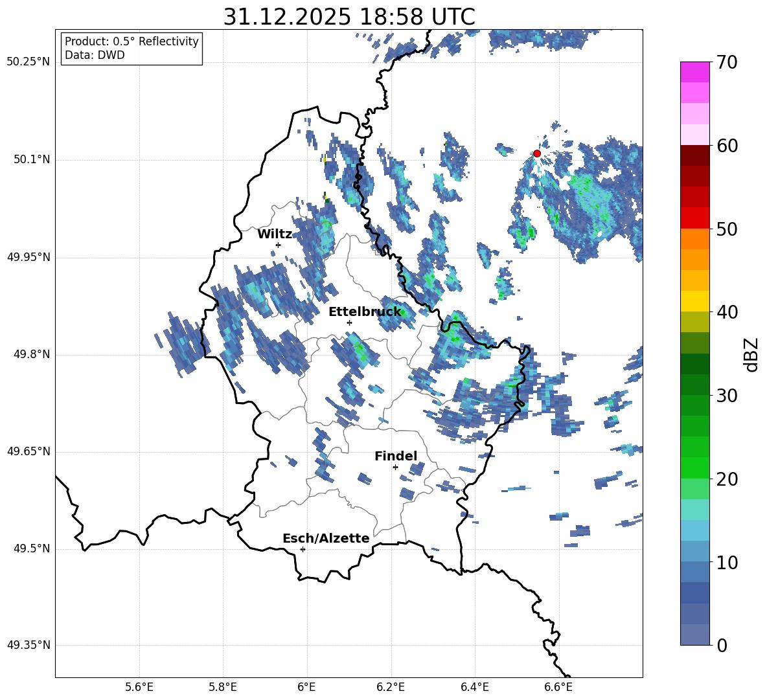This screenshot has width=767, height=700.
Task: Click the 6.4°E longitude label
Action: [x=474, y=687]
